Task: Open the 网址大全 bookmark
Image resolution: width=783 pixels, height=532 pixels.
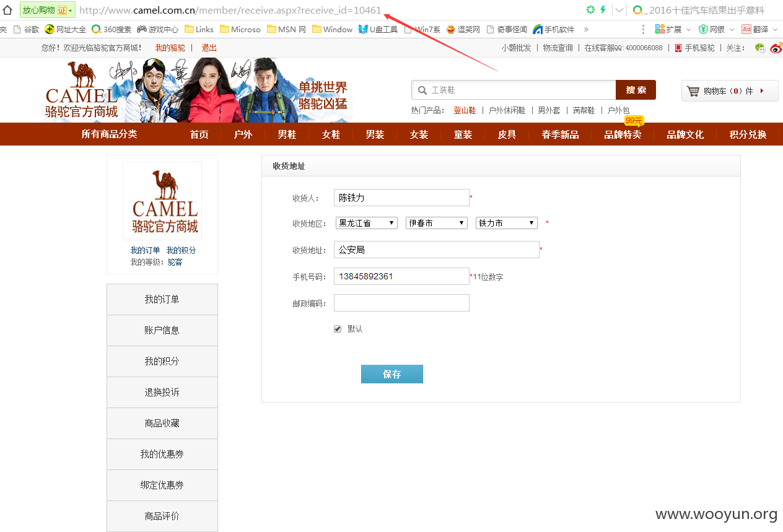Action: coord(66,29)
